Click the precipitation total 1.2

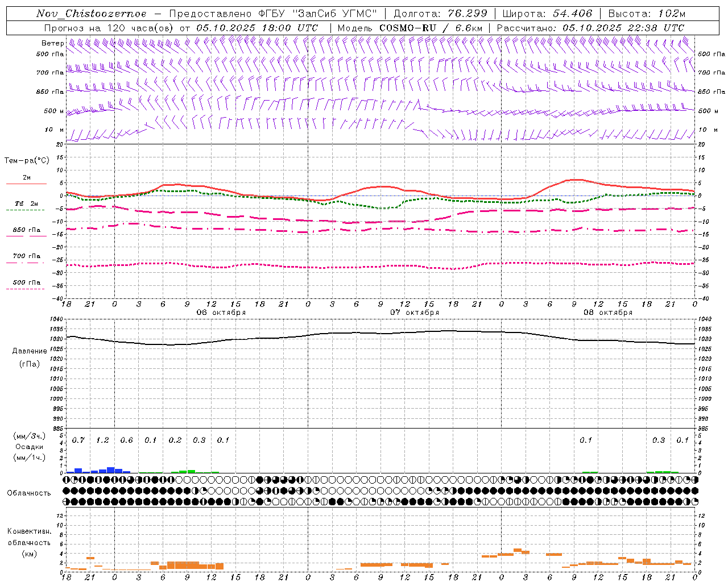coord(102,440)
